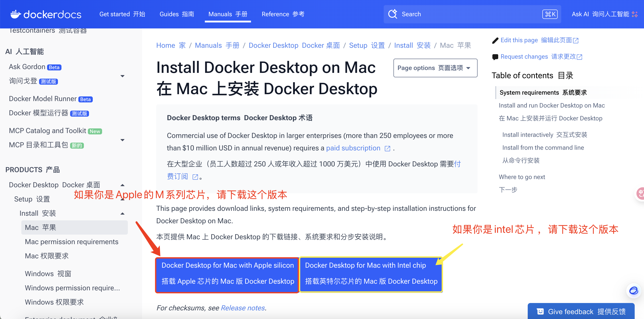Go to Home breadcrumb
The height and width of the screenshot is (319, 644).
coord(171,45)
